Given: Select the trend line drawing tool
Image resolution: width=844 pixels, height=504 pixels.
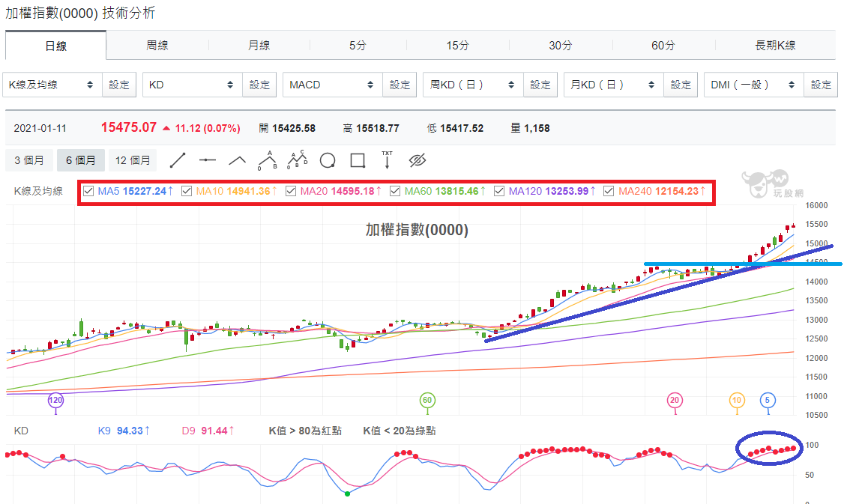Looking at the screenshot, I should [178, 160].
